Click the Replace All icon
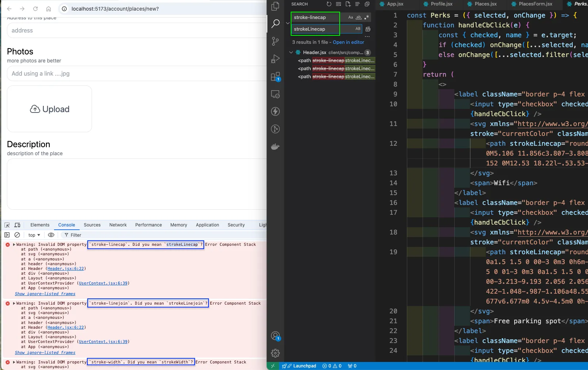The width and height of the screenshot is (588, 370). [x=368, y=29]
